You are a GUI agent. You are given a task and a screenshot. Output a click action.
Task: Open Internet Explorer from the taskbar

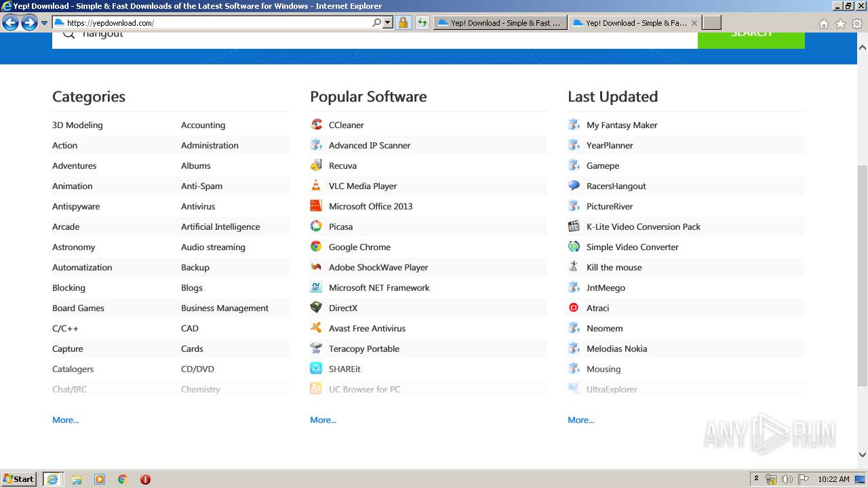(52, 479)
